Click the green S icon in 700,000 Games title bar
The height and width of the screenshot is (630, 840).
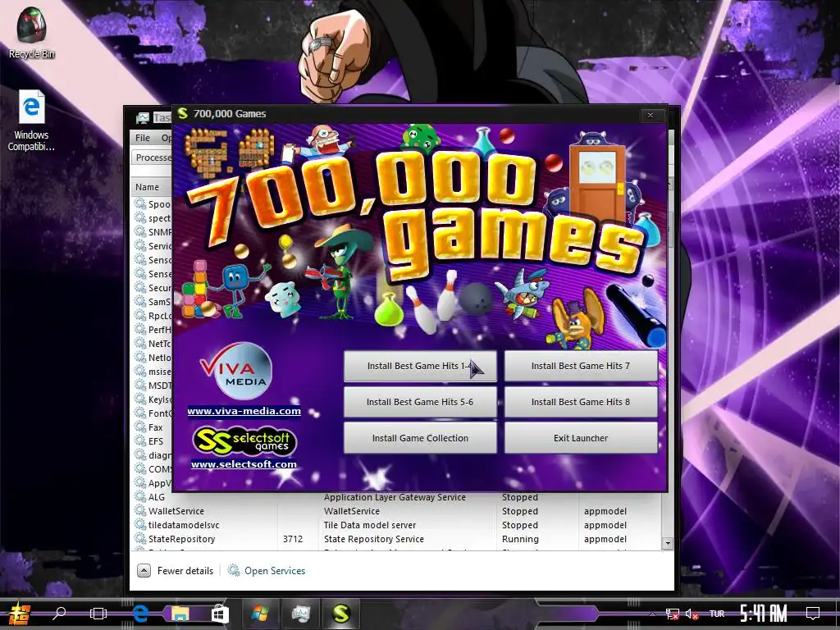tap(183, 113)
